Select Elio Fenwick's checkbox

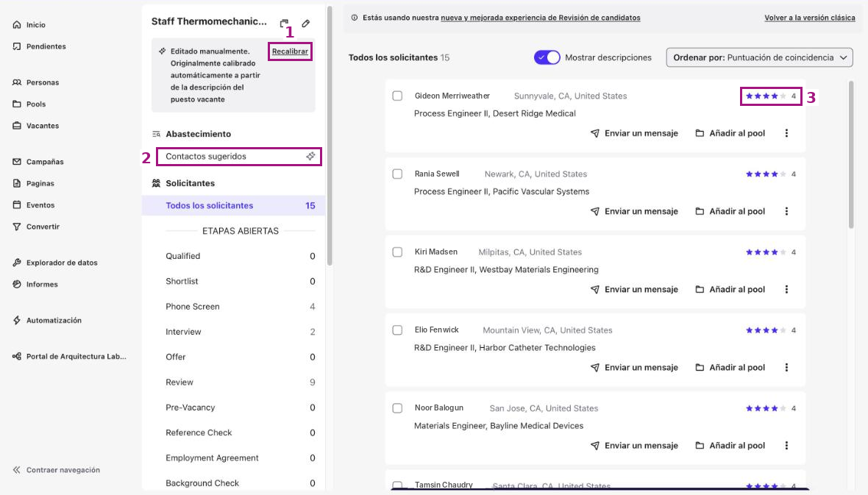[397, 330]
